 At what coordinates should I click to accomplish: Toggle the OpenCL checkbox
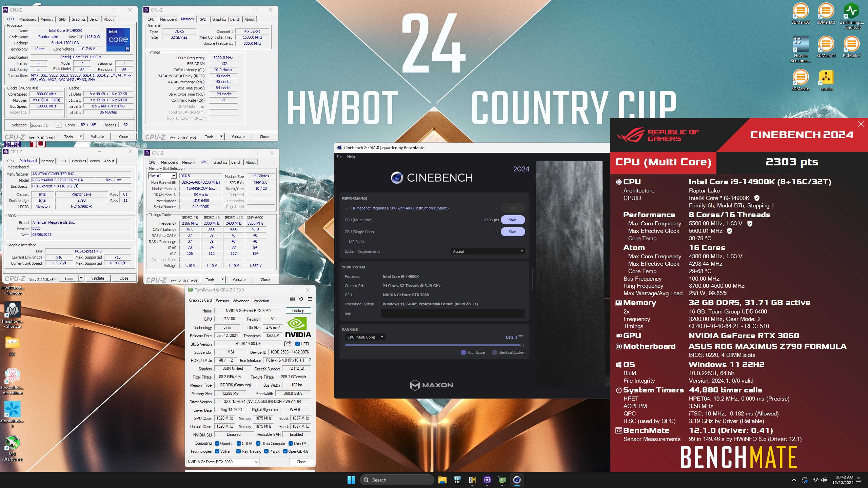pyautogui.click(x=217, y=443)
